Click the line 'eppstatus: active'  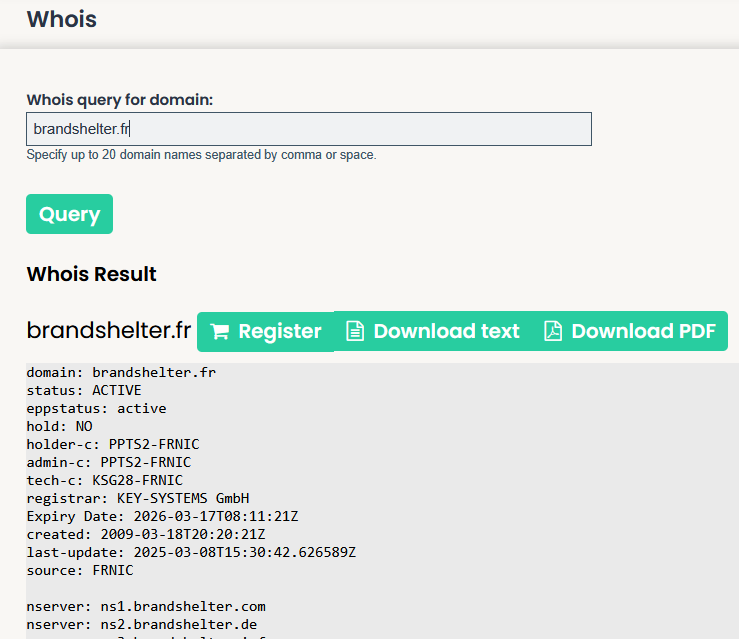tap(97, 408)
